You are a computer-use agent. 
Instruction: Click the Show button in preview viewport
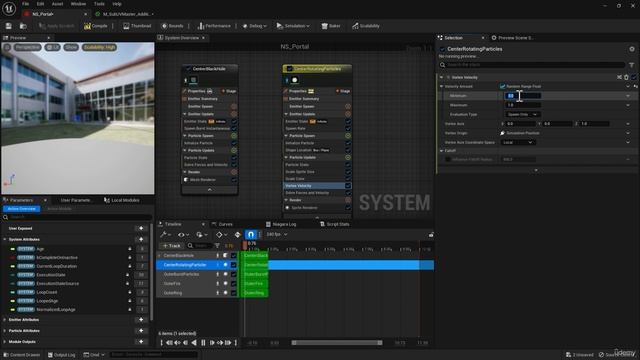(x=71, y=47)
